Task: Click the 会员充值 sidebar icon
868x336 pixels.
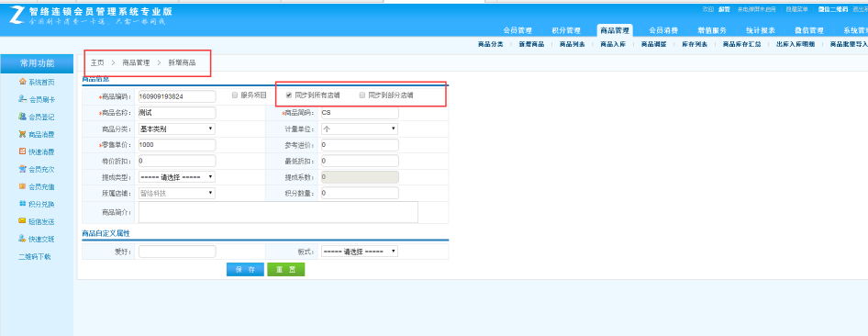Action: coord(23,186)
